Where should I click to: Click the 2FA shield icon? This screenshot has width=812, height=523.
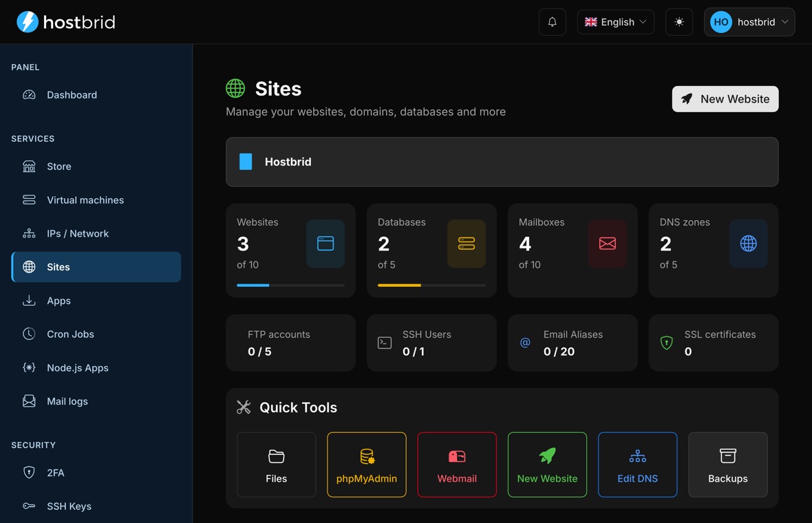click(29, 472)
